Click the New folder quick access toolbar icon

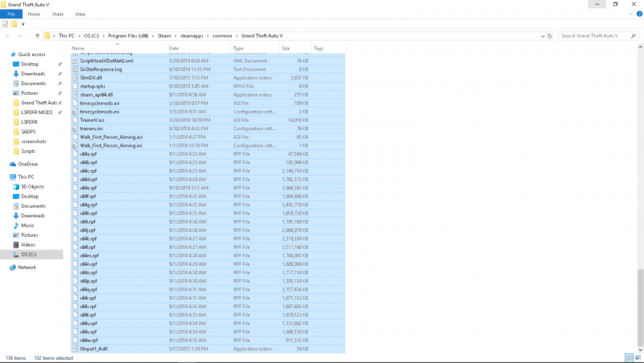(x=14, y=24)
